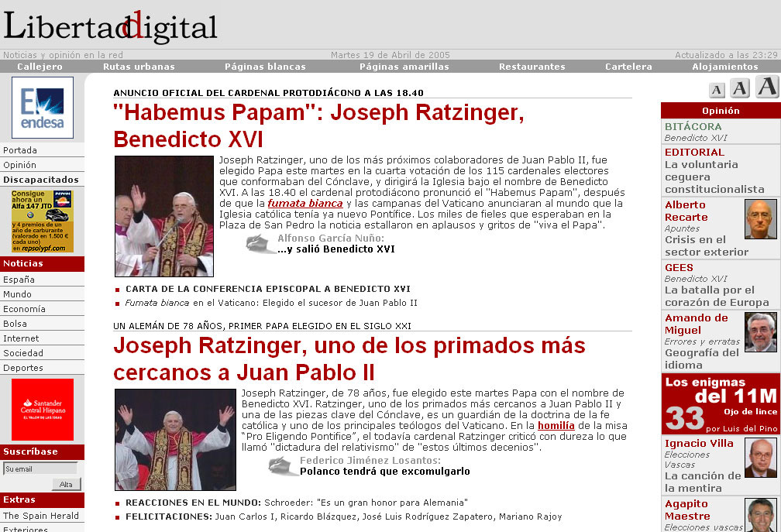Click the Libertad Digital logo

[110, 27]
